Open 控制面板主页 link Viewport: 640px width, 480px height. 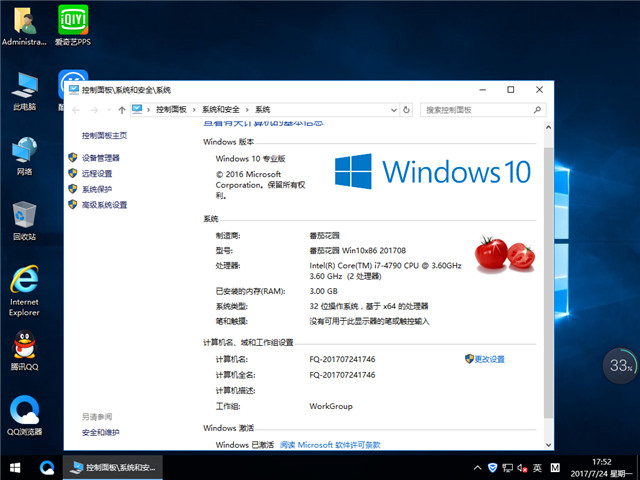pos(104,136)
